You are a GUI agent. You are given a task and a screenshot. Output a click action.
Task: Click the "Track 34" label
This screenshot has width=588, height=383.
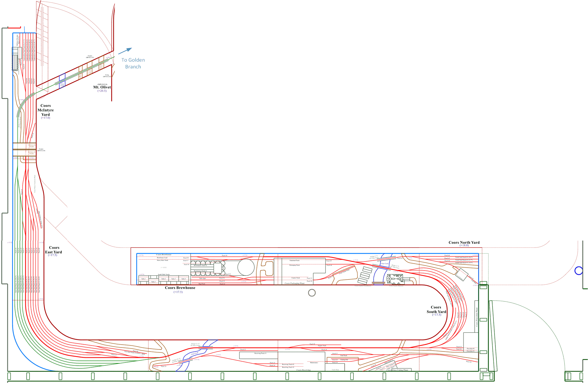click(469, 362)
